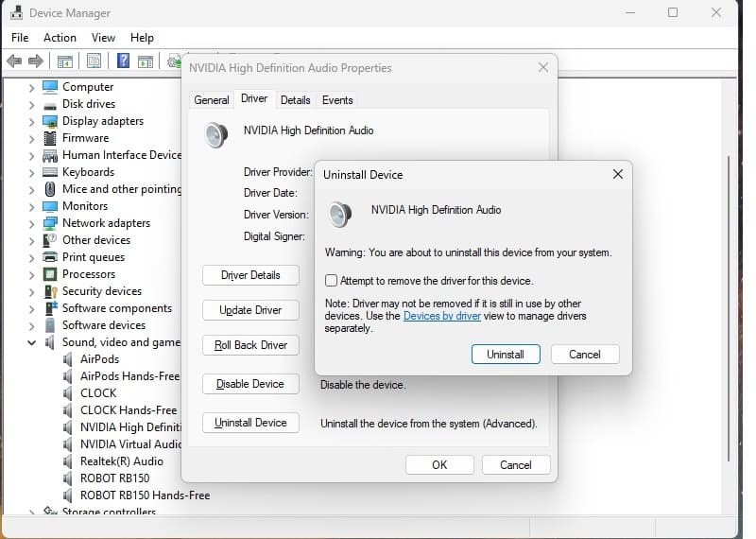Click the AirPods speaker icon

67,359
